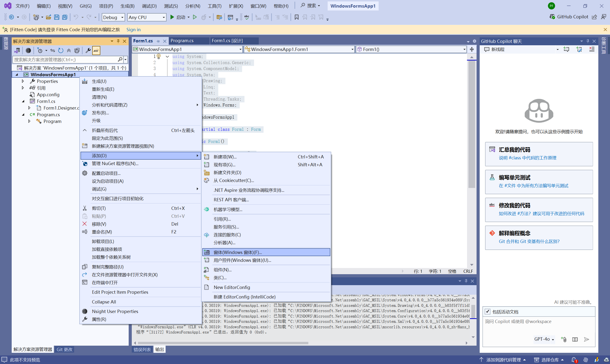Switch to Form1.cs [设计] tab

pyautogui.click(x=227, y=41)
